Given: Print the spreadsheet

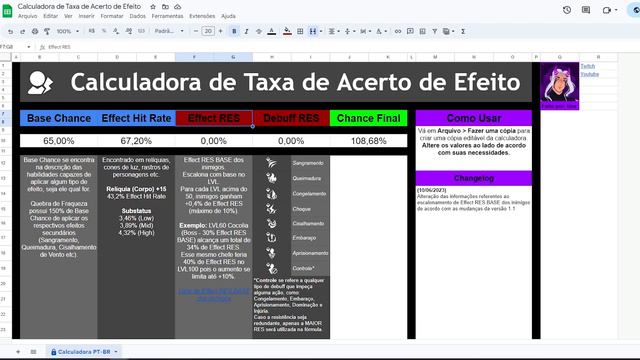Looking at the screenshot, I should (35, 31).
